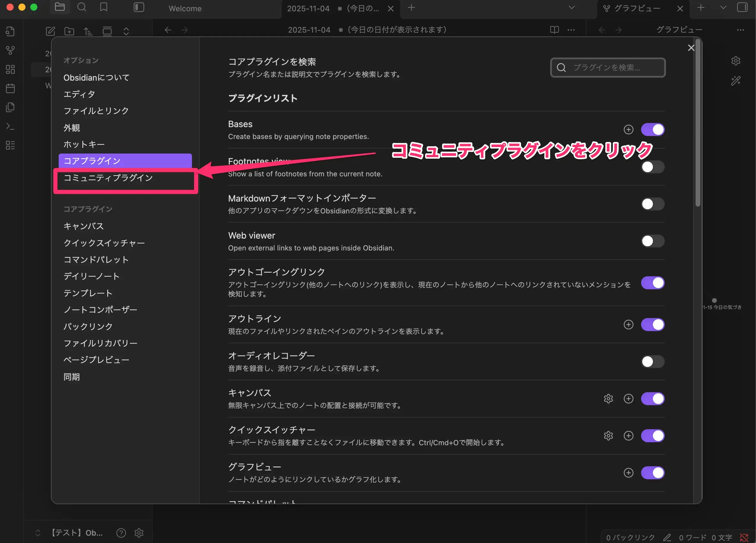Disable the キャンバス plugin toggle
The width and height of the screenshot is (756, 543).
(x=653, y=399)
